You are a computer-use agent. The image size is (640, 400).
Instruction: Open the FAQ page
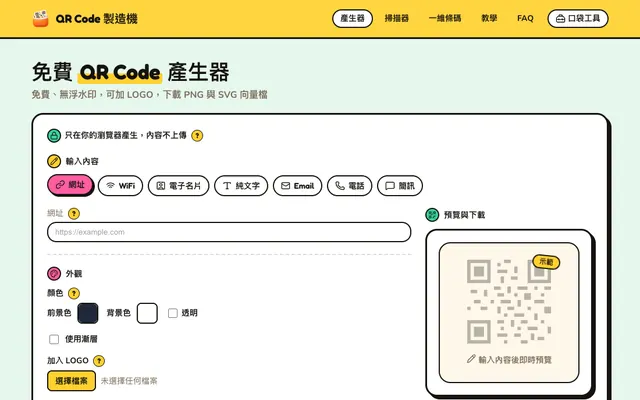pos(525,18)
